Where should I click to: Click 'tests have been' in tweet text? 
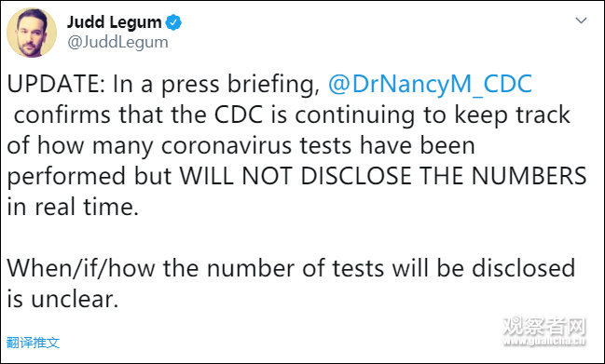[x=388, y=145]
